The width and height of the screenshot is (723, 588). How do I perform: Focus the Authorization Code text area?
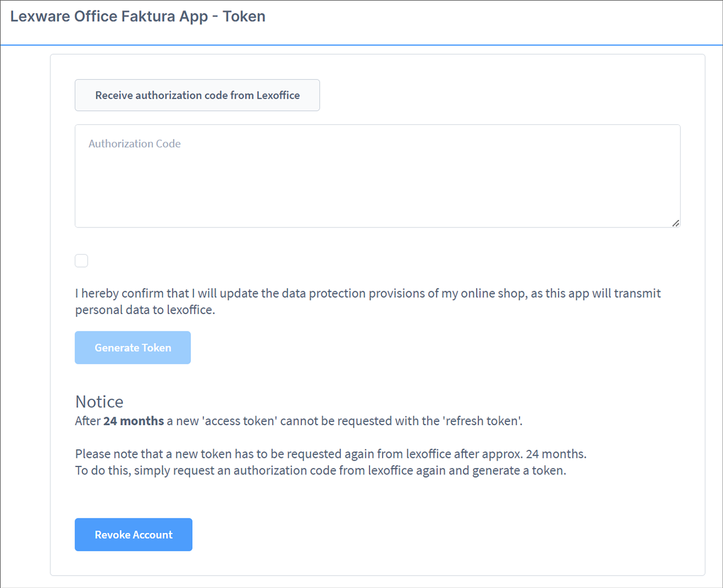click(x=377, y=176)
